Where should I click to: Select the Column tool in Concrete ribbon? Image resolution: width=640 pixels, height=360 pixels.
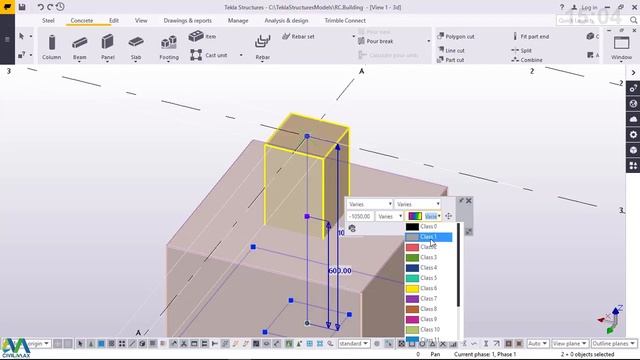[51, 47]
